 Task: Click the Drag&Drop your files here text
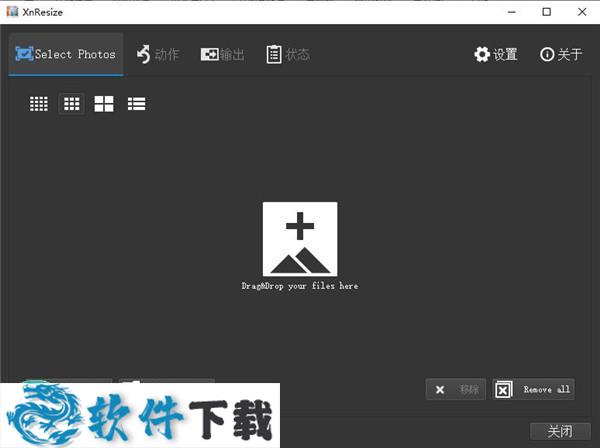tap(300, 286)
